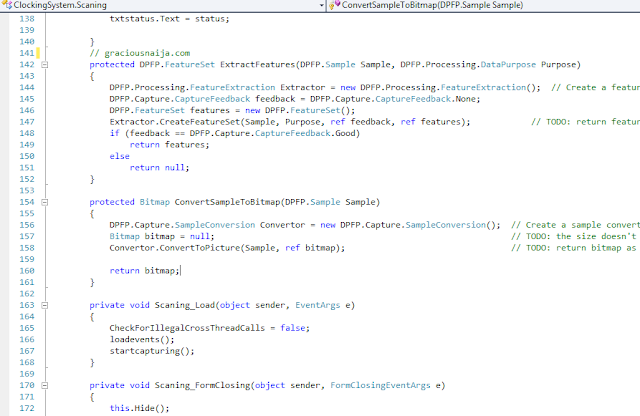Collapse the ConvertSampleToBitmap method outline
640x416 pixels.
coord(45,202)
